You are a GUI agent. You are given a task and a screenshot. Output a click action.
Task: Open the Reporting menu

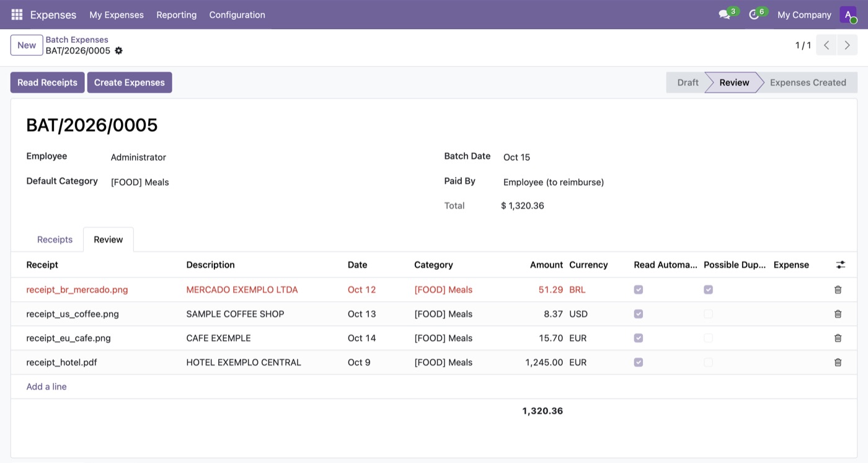(x=177, y=14)
